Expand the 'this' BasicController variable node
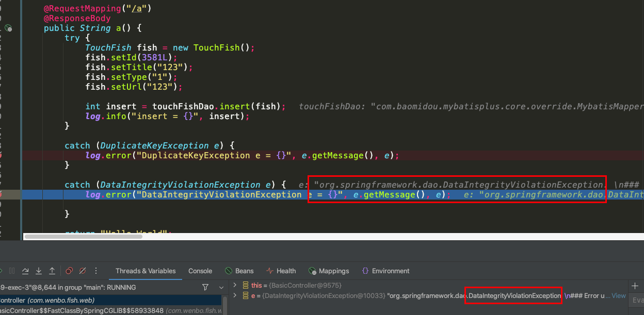The image size is (644, 315). tap(235, 285)
